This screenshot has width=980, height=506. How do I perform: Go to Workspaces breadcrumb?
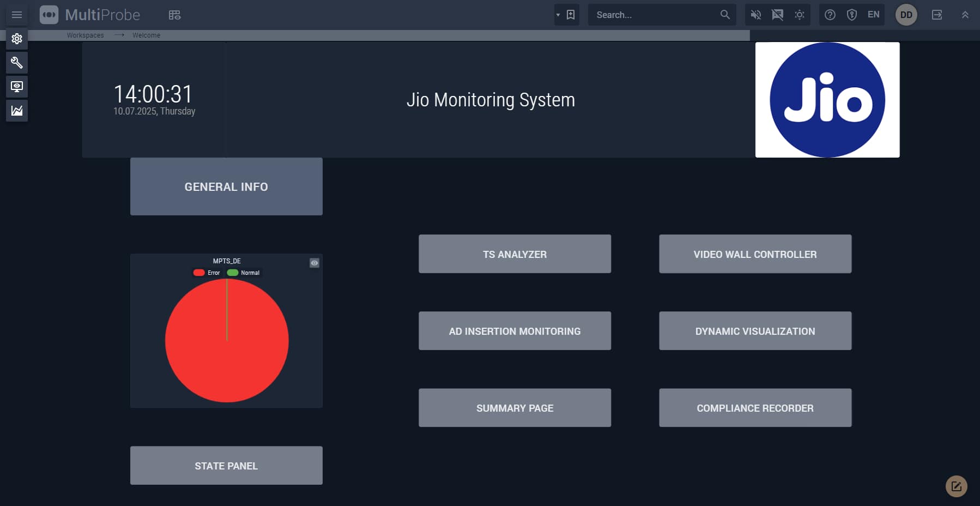click(85, 35)
